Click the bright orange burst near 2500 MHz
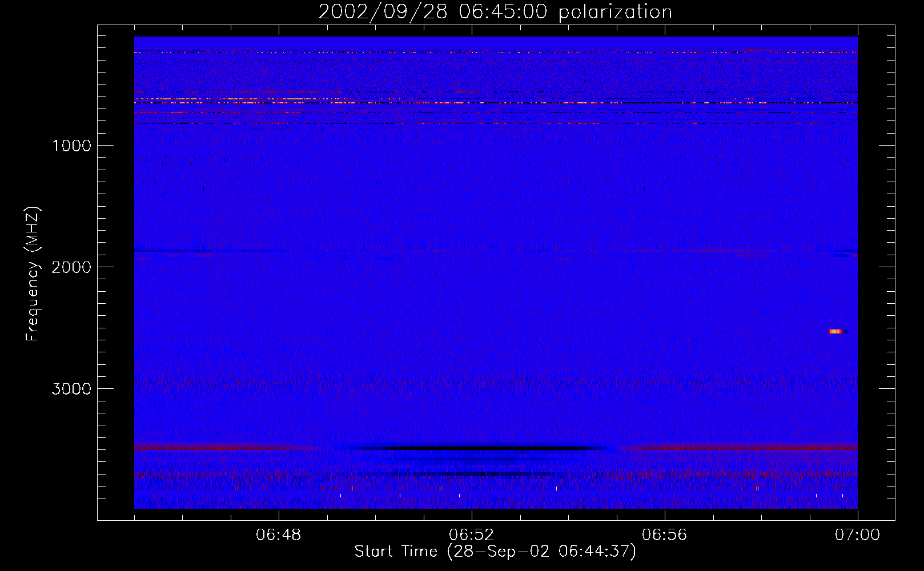This screenshot has width=924, height=571. click(x=836, y=331)
